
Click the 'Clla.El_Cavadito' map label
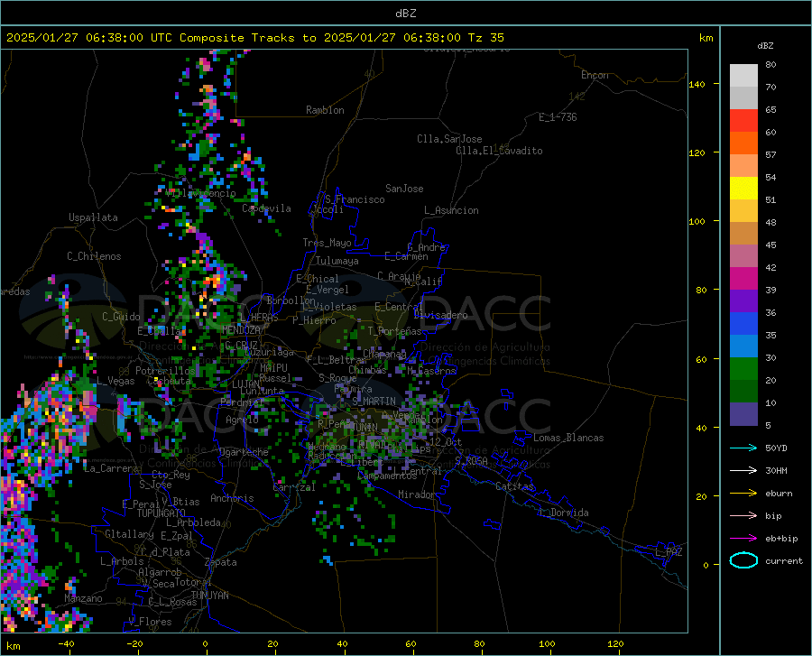coord(499,151)
